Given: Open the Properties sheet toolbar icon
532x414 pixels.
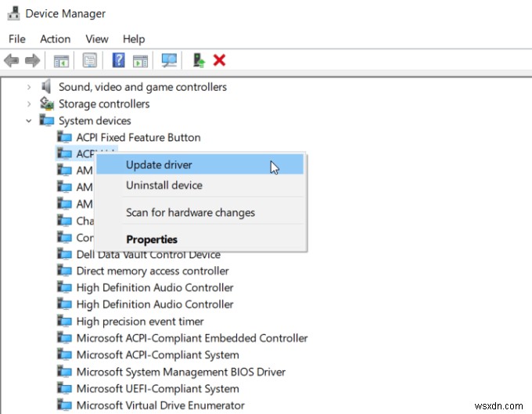Looking at the screenshot, I should point(89,61).
